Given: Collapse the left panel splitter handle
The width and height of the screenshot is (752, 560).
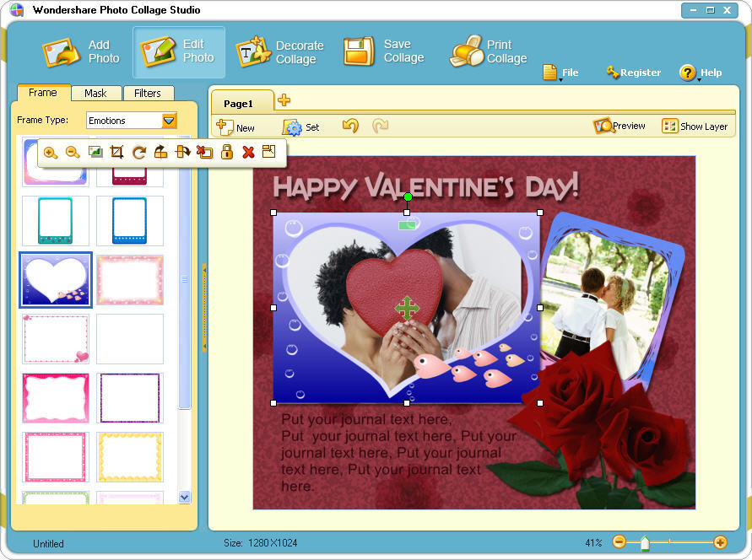Looking at the screenshot, I should click(x=203, y=307).
